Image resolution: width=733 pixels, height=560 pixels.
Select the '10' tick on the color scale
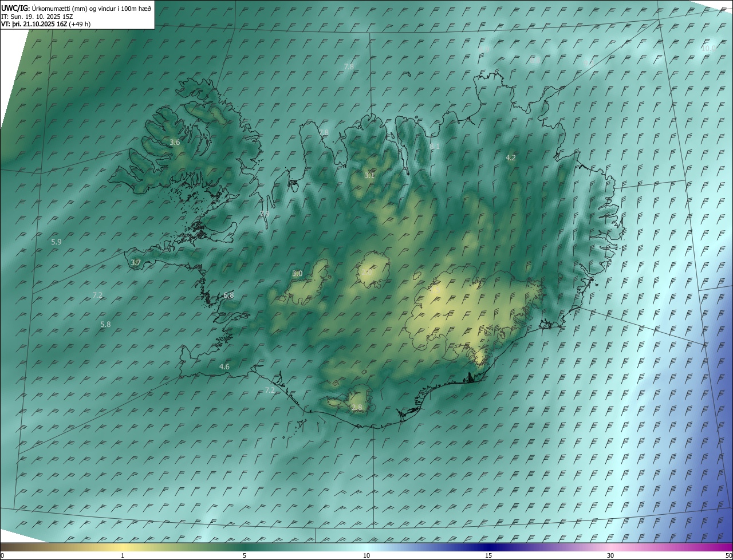click(366, 555)
